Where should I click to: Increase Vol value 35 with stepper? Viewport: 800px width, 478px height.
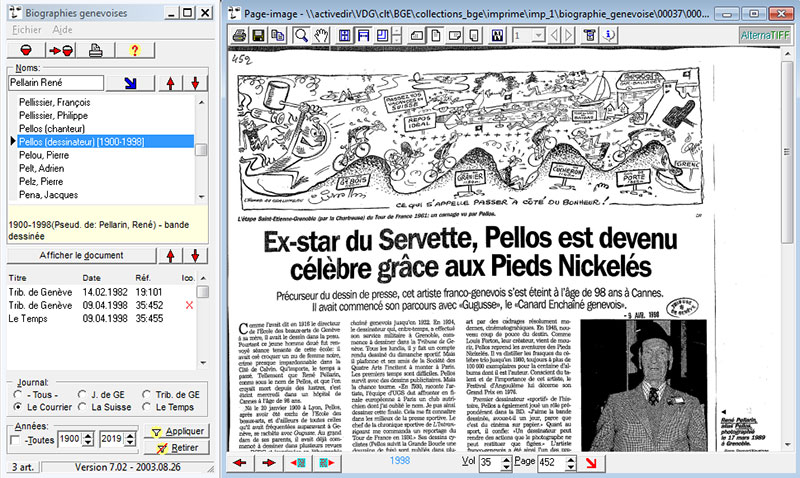[506, 459]
